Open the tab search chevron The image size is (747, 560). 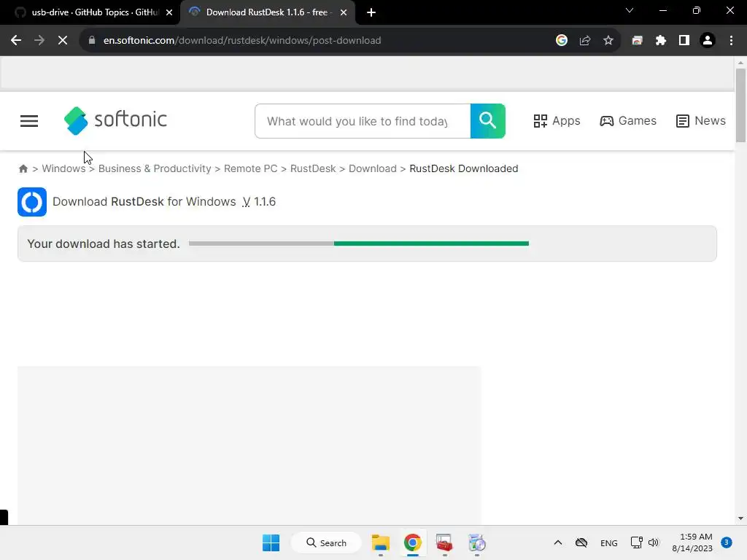[x=630, y=10]
